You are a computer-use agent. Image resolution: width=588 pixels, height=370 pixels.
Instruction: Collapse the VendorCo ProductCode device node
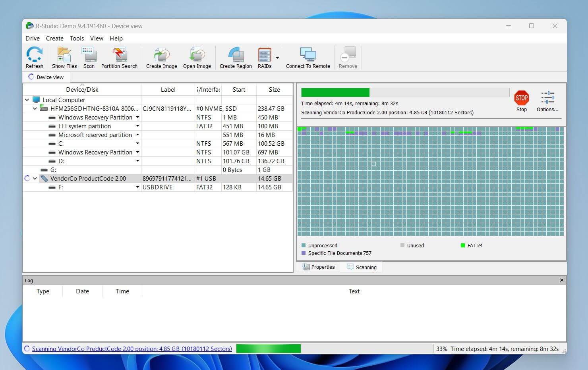click(x=35, y=178)
